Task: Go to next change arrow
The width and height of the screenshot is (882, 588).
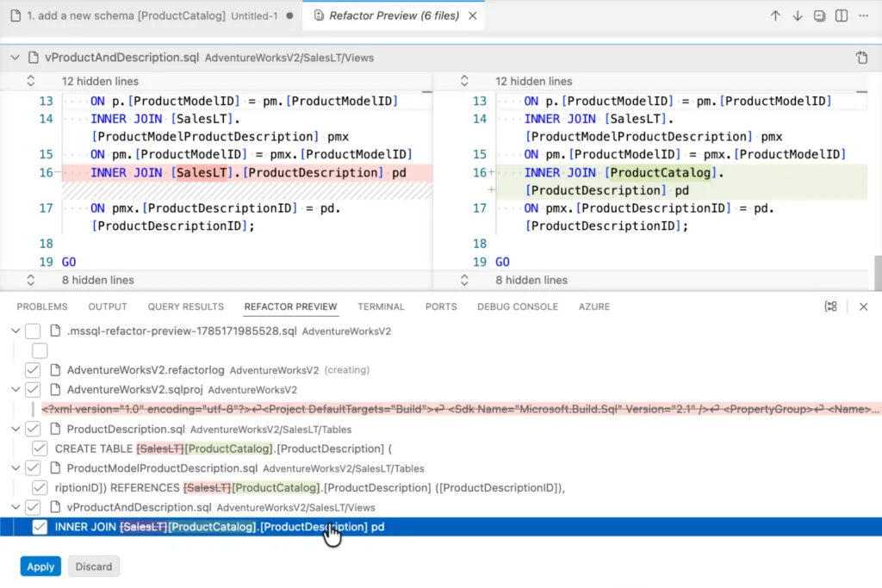Action: click(797, 15)
